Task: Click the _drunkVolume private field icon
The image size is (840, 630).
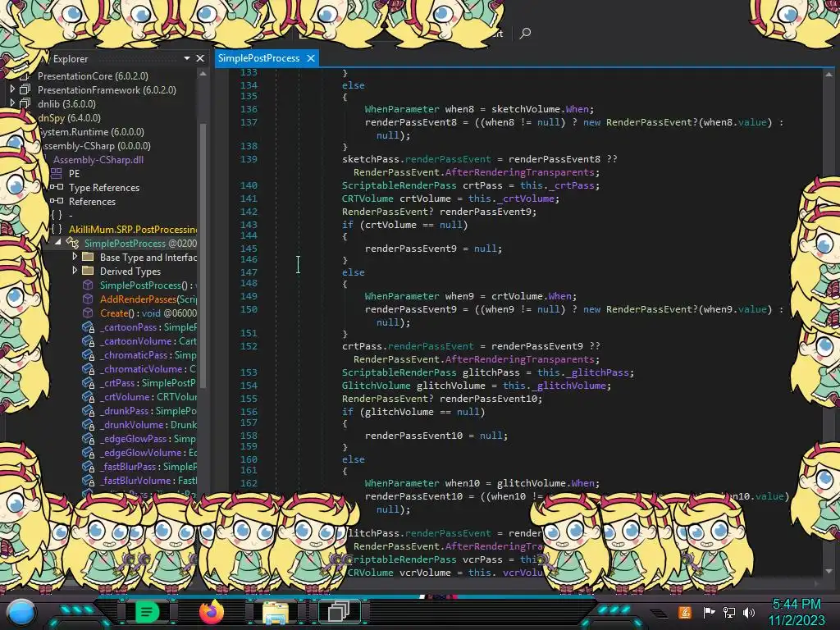Action: coord(88,424)
